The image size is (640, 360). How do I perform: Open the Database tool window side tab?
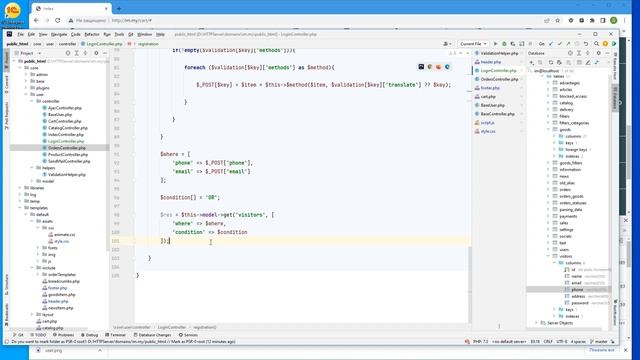point(614,97)
